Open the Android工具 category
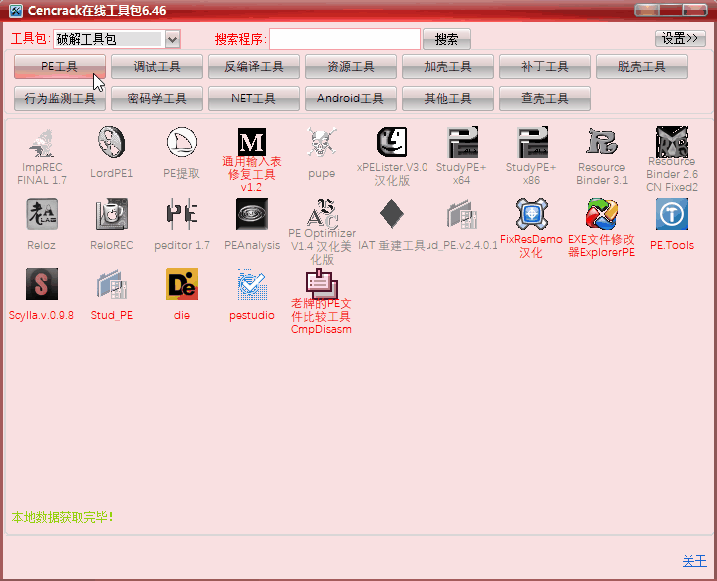Viewport: 717px width, 581px height. tap(351, 98)
